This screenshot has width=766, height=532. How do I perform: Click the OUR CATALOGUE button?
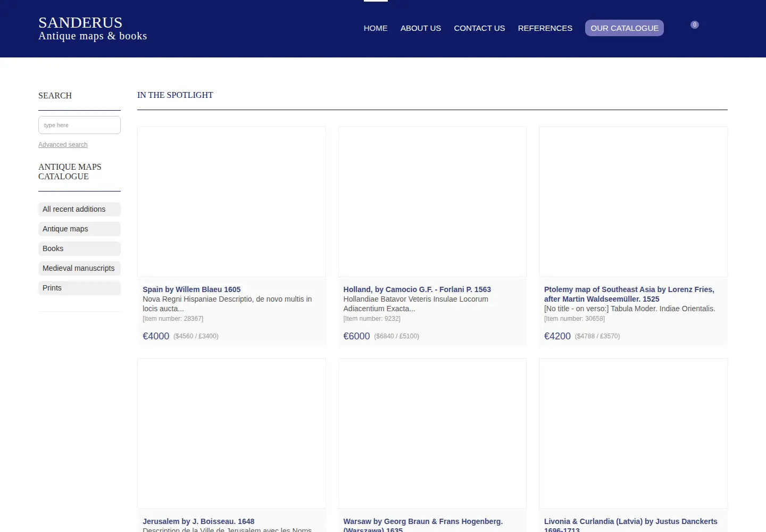click(625, 28)
